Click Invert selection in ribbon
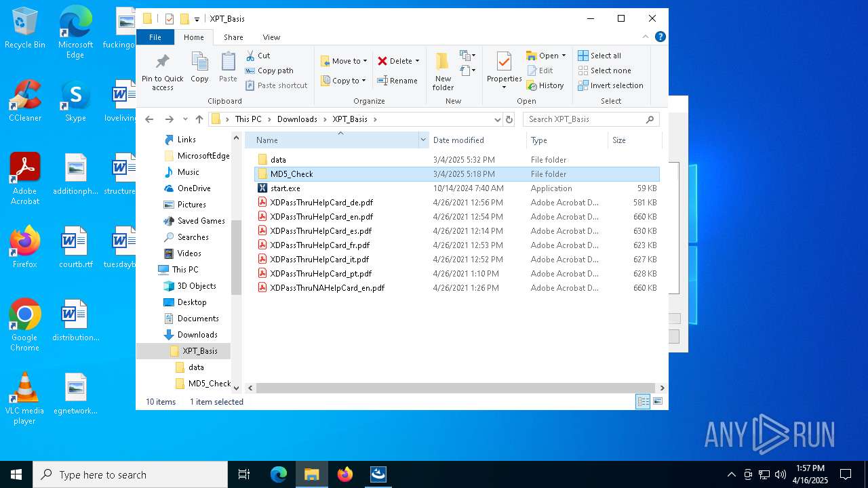The image size is (868, 488). [x=610, y=85]
